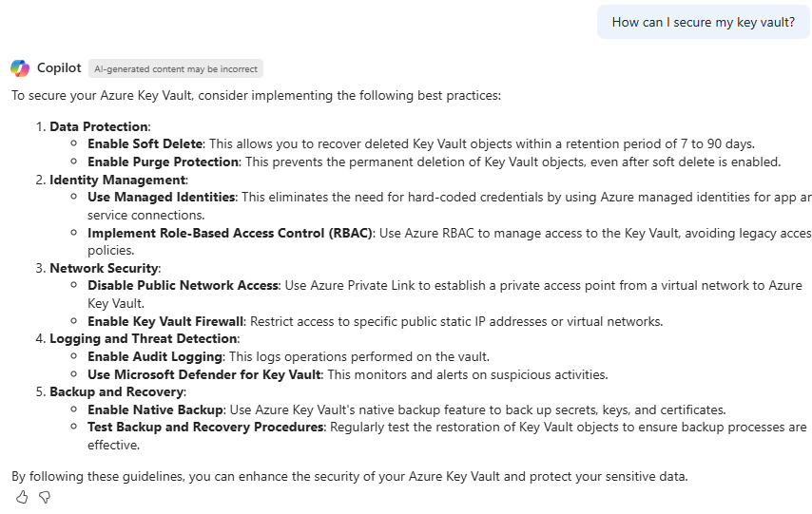Click the Copilot logo icon

[x=20, y=68]
